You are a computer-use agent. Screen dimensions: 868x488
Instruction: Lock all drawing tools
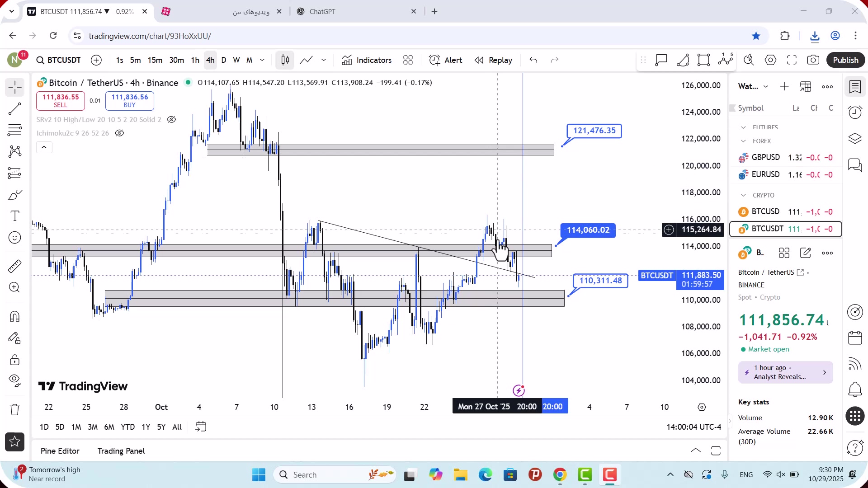[14, 360]
